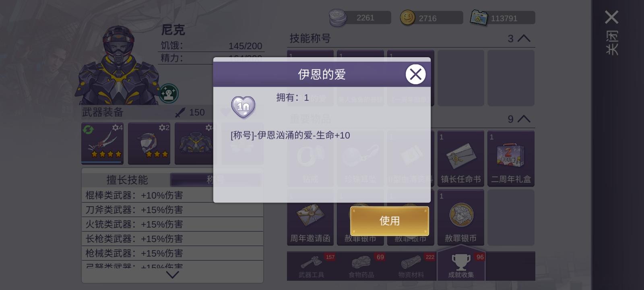This screenshot has width=644, height=290.
Task: Open the 二周年礼盒 gift box item
Action: coord(511,158)
